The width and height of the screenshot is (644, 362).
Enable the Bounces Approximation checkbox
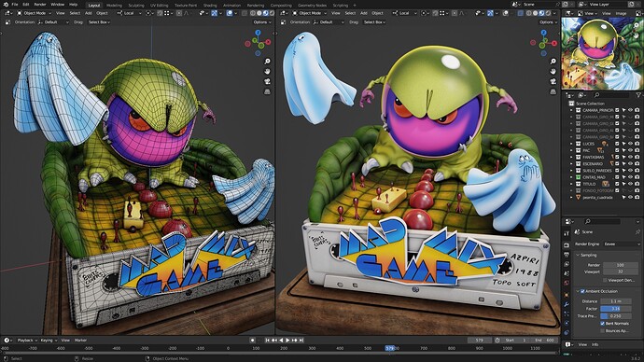tap(603, 330)
